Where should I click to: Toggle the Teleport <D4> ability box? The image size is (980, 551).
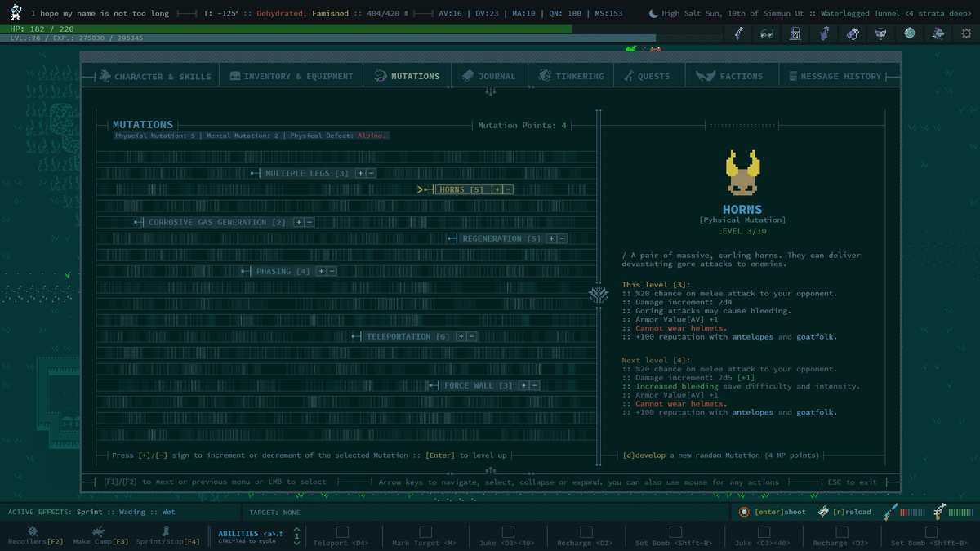click(341, 531)
